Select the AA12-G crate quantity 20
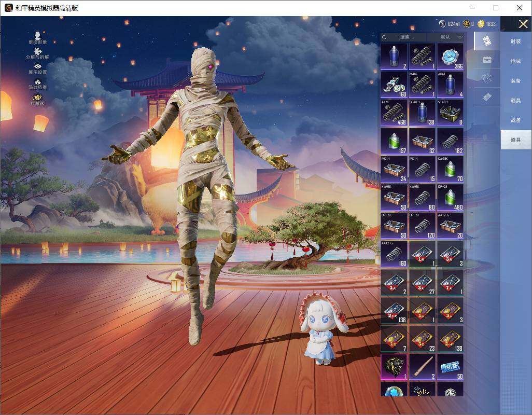Screen dimensions: 532x415 (x=450, y=226)
